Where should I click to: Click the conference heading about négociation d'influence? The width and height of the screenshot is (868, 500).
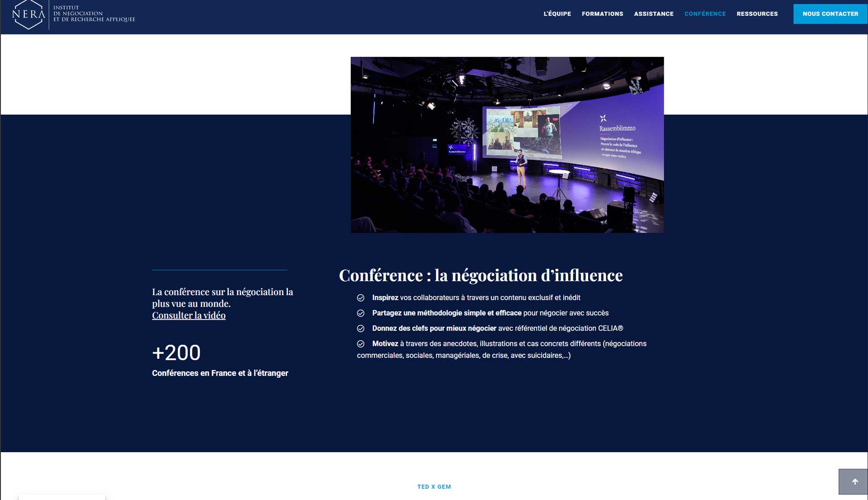481,275
